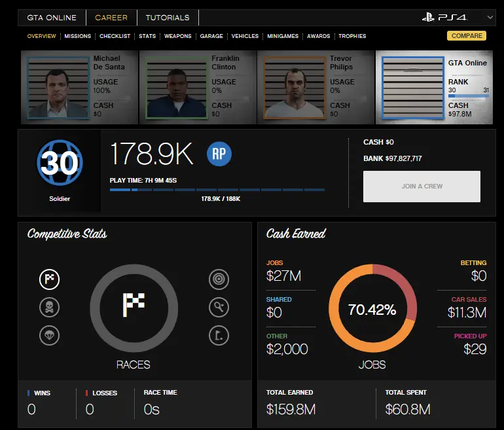Viewport: 504px width, 430px height.
Task: Click the Soldier rank title
Action: pyautogui.click(x=60, y=198)
